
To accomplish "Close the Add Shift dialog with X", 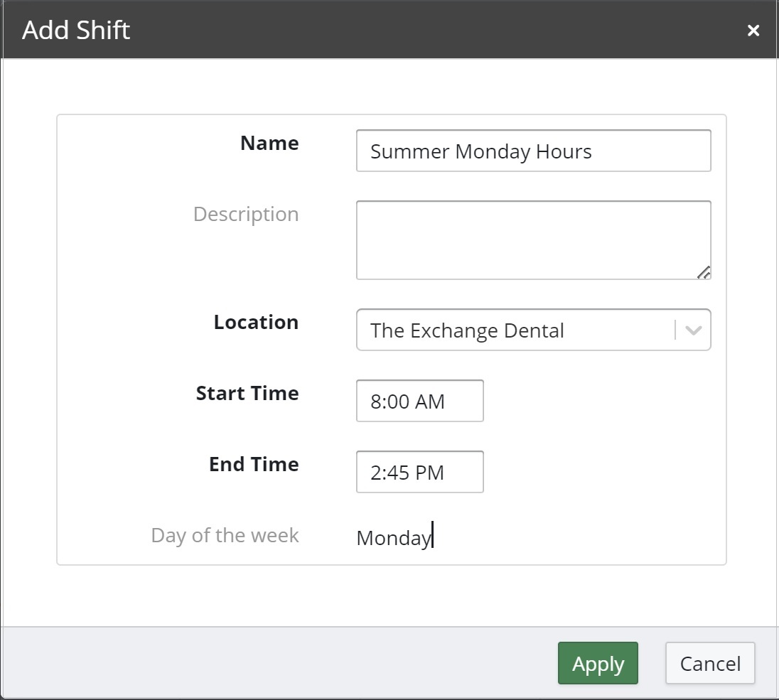I will coord(753,31).
